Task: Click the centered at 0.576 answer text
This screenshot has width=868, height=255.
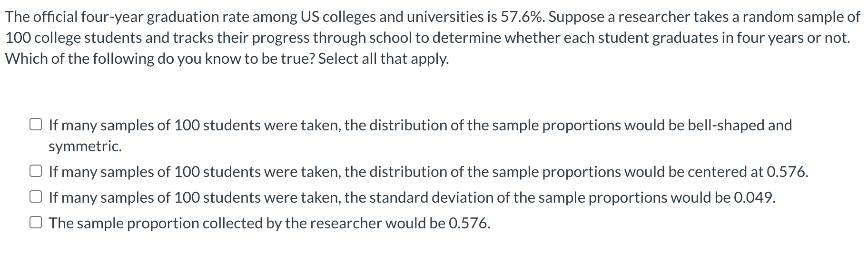Action: (428, 172)
